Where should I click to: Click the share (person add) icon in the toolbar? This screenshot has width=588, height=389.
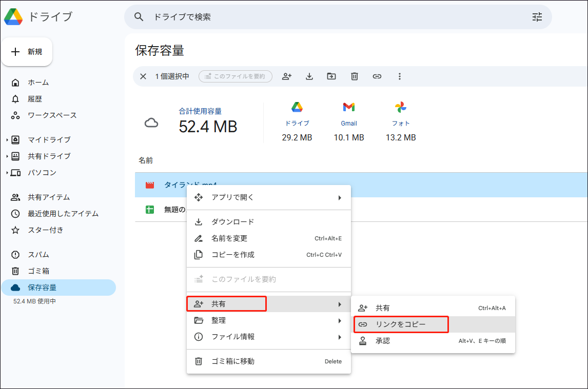tap(287, 76)
